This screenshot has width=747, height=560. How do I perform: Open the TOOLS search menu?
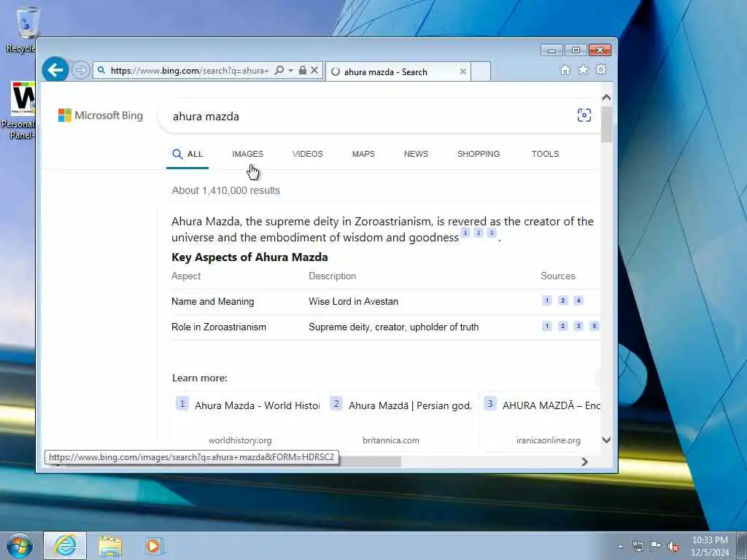point(545,154)
